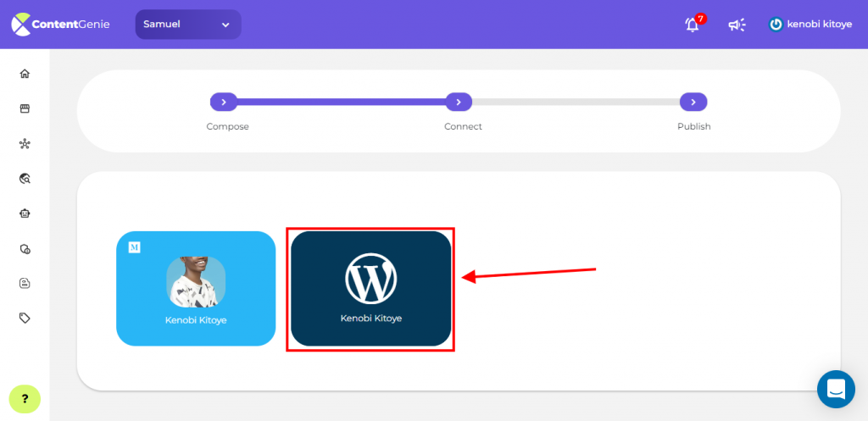Click the Compose step arrow button
Image resolution: width=868 pixels, height=421 pixels.
tap(224, 102)
